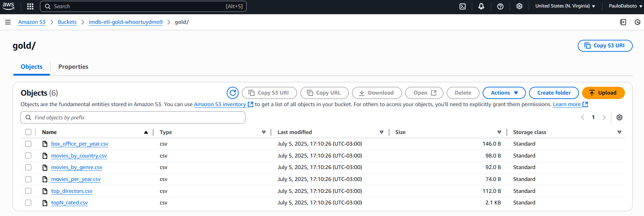644x216 pixels.
Task: Open table preferences gear icon
Action: 619,117
